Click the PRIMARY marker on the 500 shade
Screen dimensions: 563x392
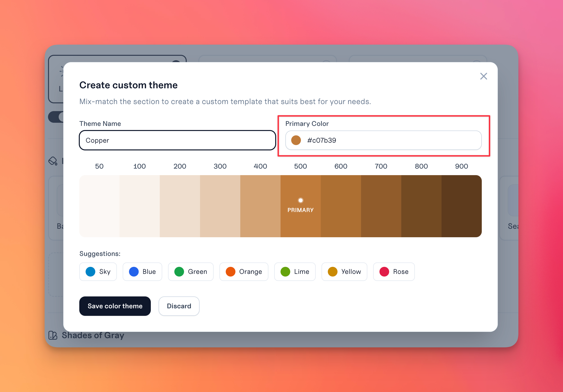pyautogui.click(x=300, y=200)
